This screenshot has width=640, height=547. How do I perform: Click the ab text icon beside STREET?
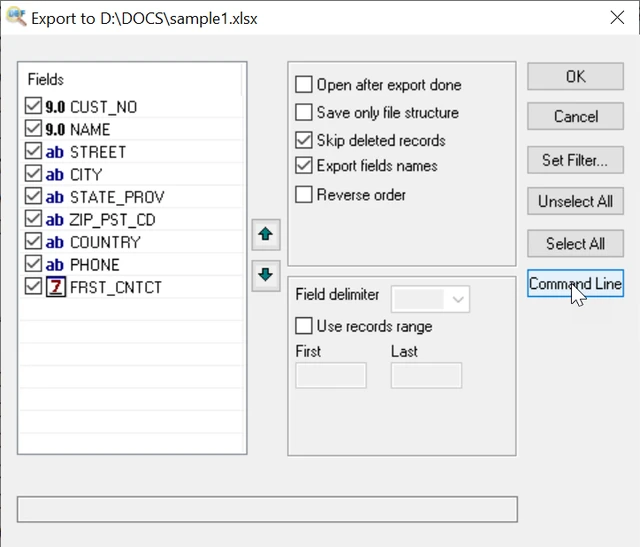pyautogui.click(x=55, y=152)
